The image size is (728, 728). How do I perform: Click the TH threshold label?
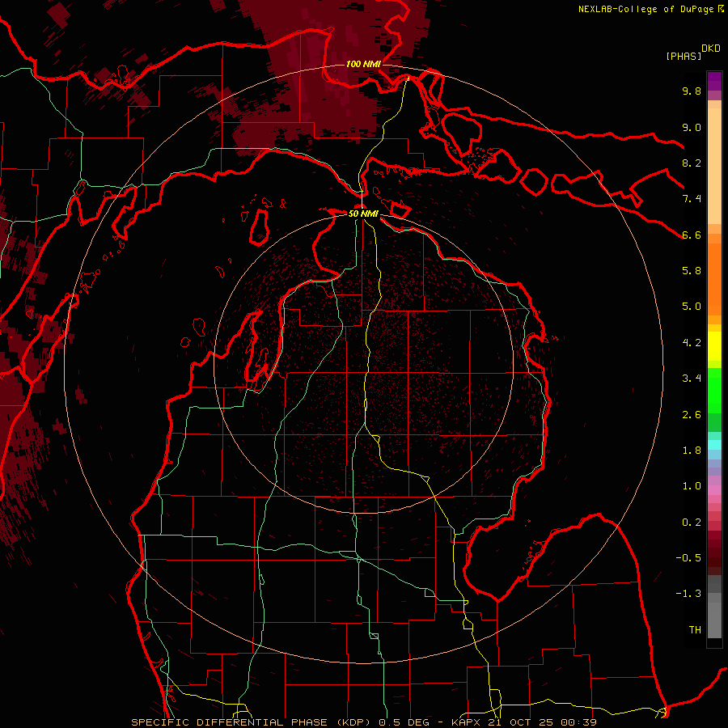tap(695, 630)
